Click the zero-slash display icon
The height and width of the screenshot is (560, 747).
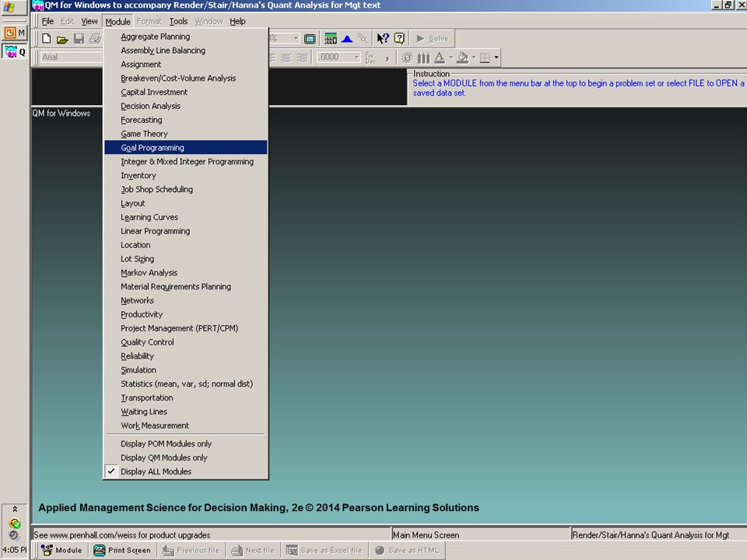[x=407, y=58]
